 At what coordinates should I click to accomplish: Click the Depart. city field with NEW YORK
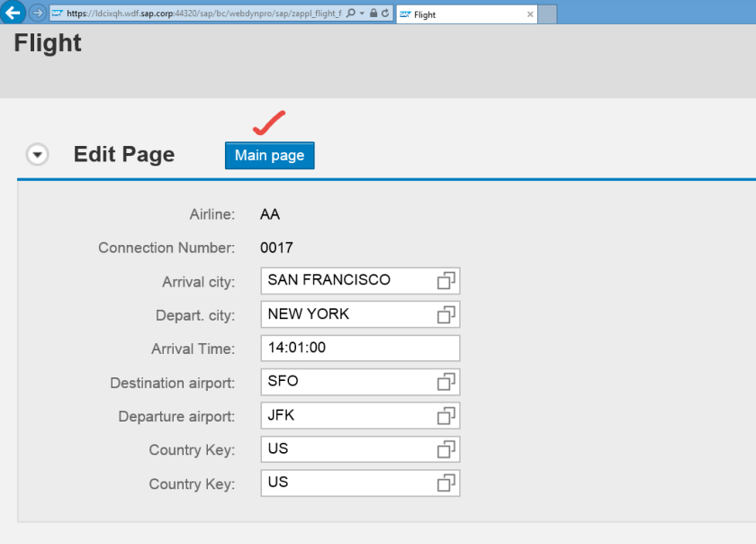pyautogui.click(x=346, y=314)
